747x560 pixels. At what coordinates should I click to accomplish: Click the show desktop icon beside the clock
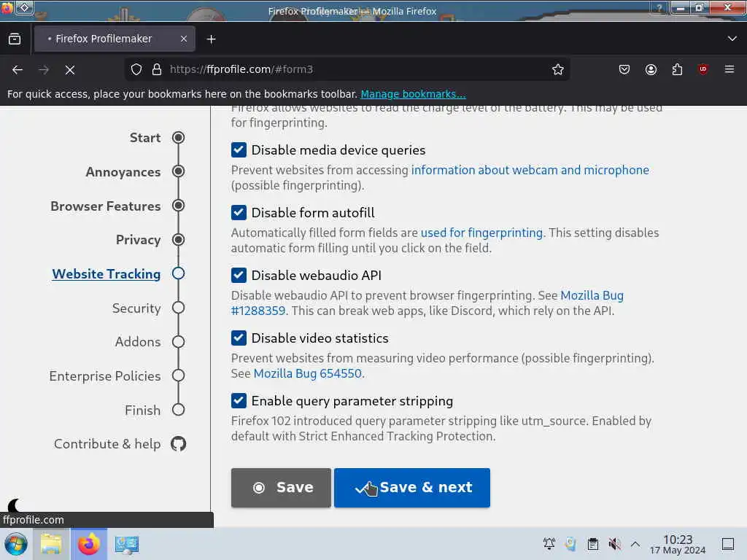(x=728, y=543)
